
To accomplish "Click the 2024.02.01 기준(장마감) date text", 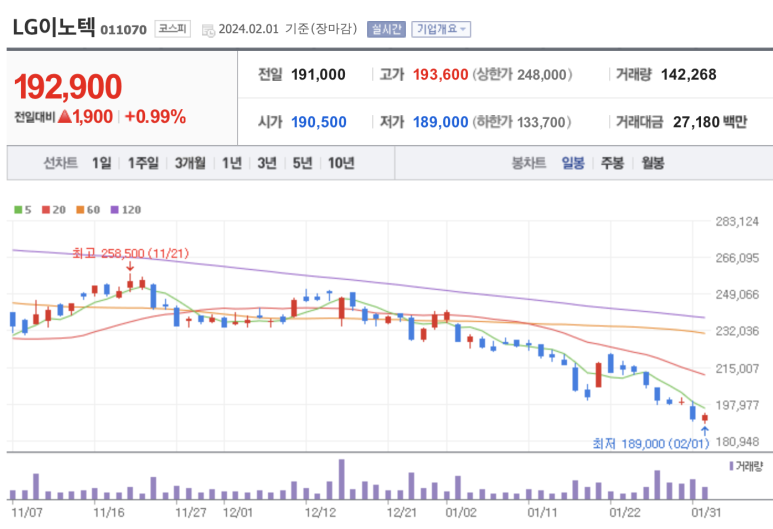I will [288, 29].
